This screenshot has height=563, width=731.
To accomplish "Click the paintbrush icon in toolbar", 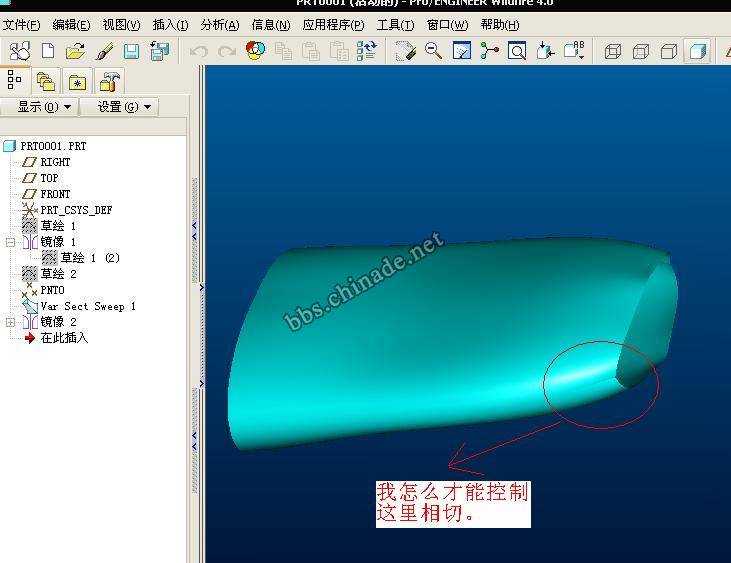I will (x=104, y=51).
